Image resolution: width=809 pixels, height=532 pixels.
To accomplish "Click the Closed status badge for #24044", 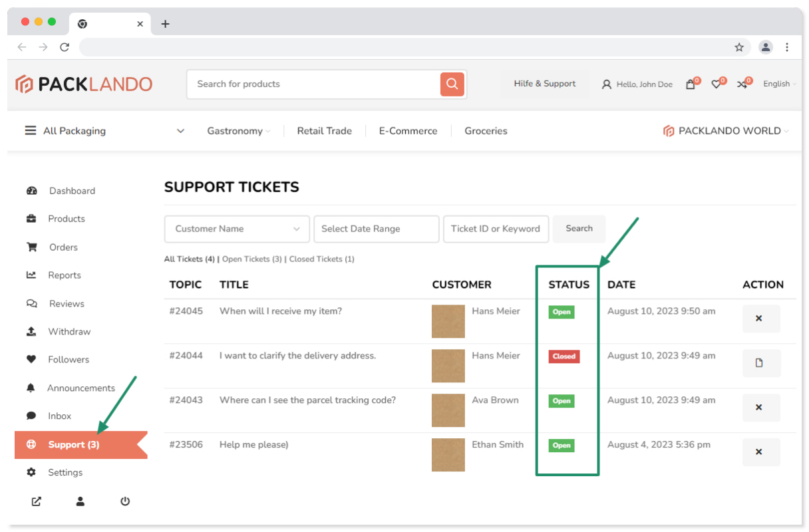I will pyautogui.click(x=564, y=356).
